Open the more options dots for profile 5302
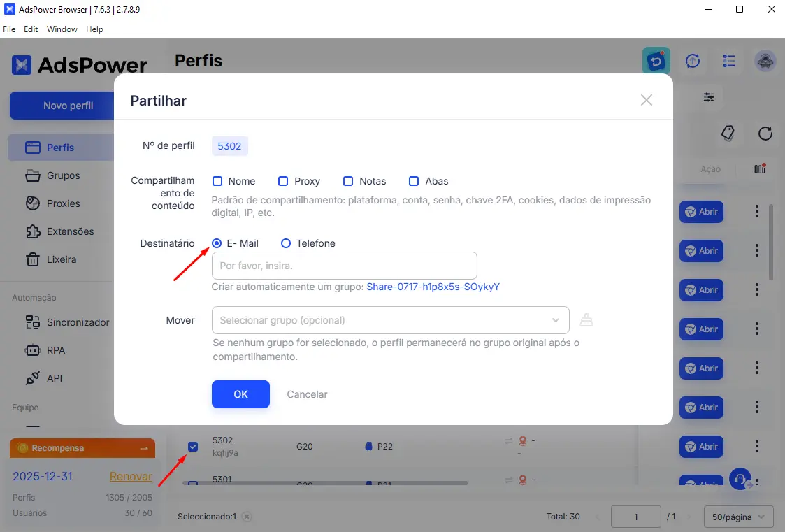The height and width of the screenshot is (532, 785). point(757,446)
